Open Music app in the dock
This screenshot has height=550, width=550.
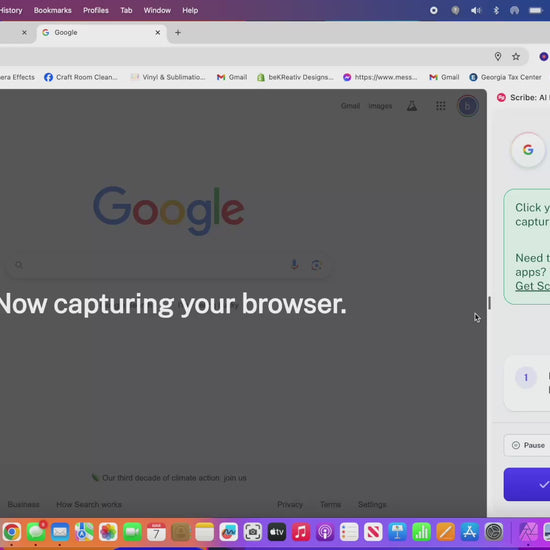tap(301, 532)
